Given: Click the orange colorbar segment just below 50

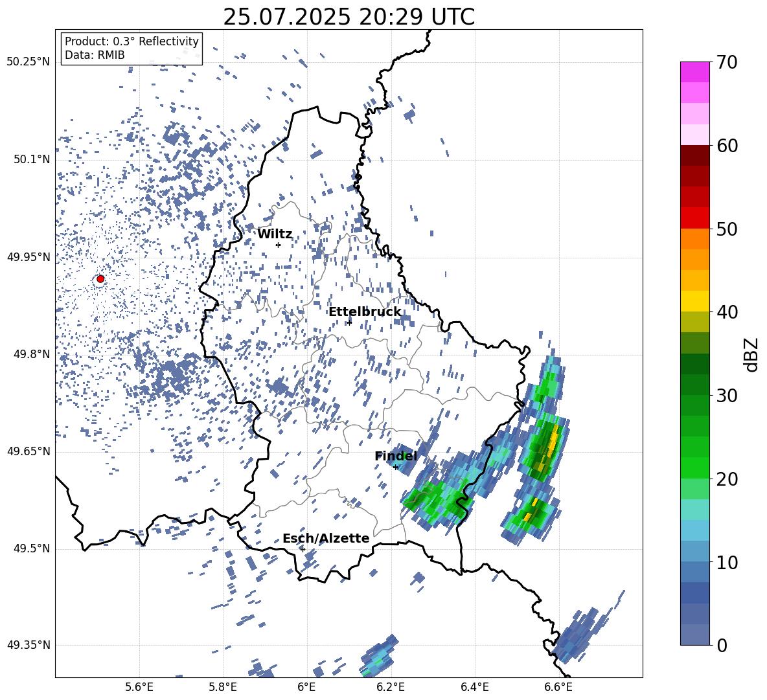Looking at the screenshot, I should 694,238.
